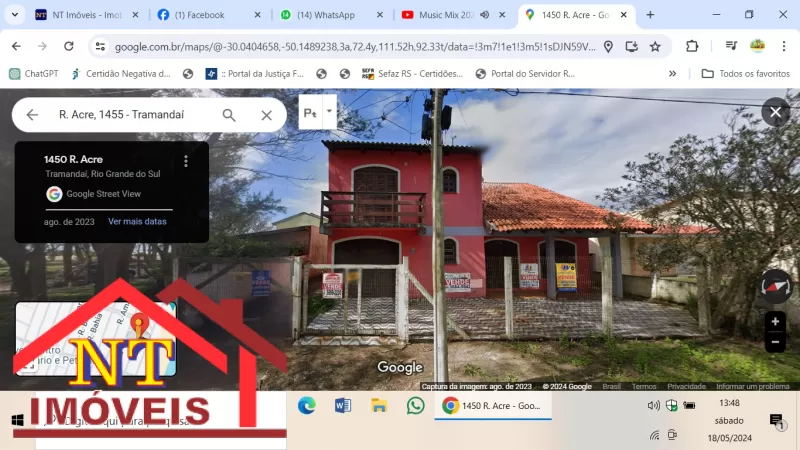Expand hidden bookmarks with double chevron
800x450 pixels.
click(x=672, y=73)
